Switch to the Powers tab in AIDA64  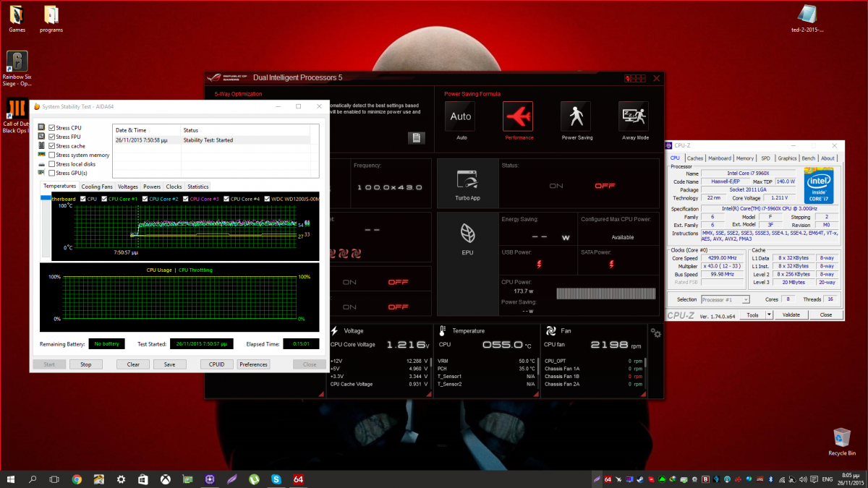(x=152, y=187)
